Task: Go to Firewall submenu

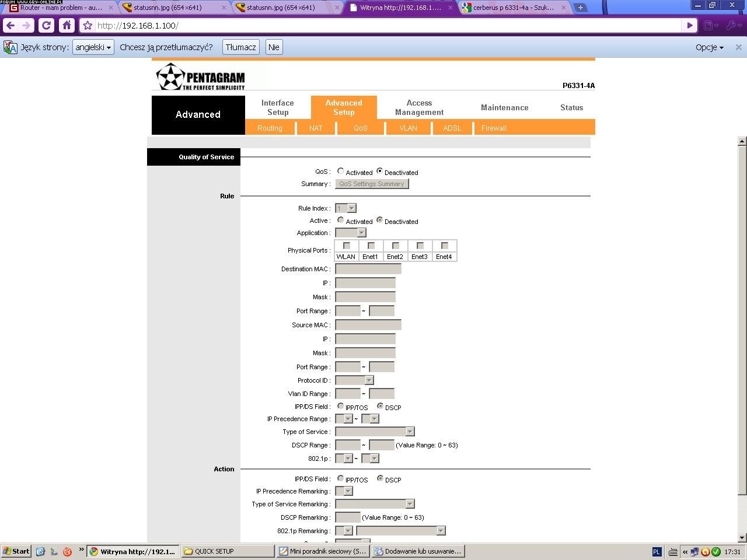Action: 494,128
